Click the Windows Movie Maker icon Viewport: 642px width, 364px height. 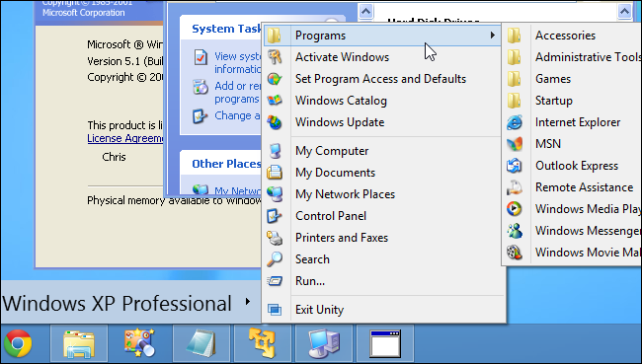pyautogui.click(x=515, y=253)
